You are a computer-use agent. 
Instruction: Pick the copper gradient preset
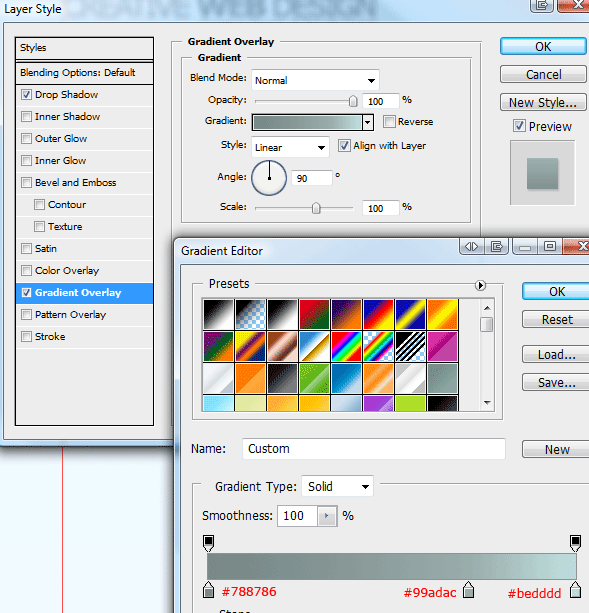[282, 346]
